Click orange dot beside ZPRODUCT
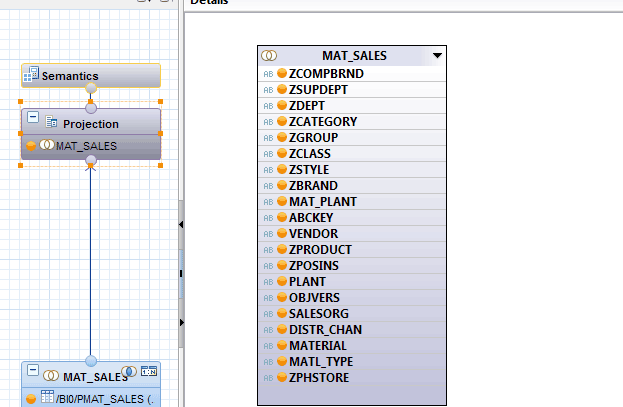Screen dimensions: 623x407 pos(282,249)
